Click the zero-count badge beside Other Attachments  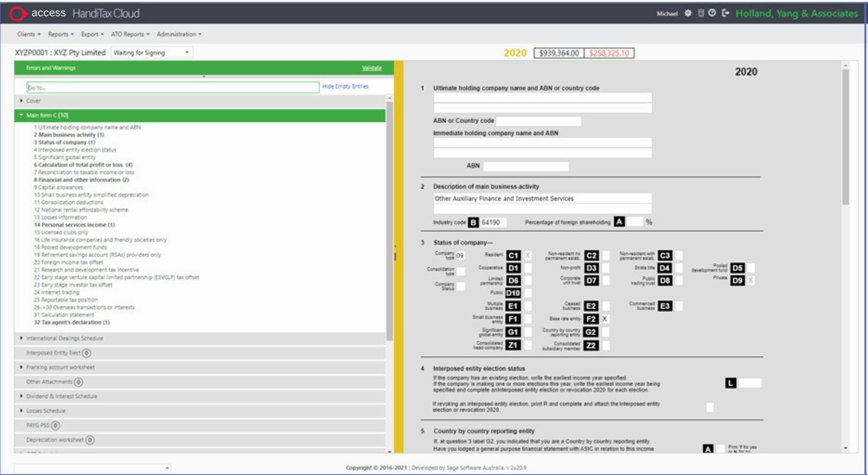point(79,382)
